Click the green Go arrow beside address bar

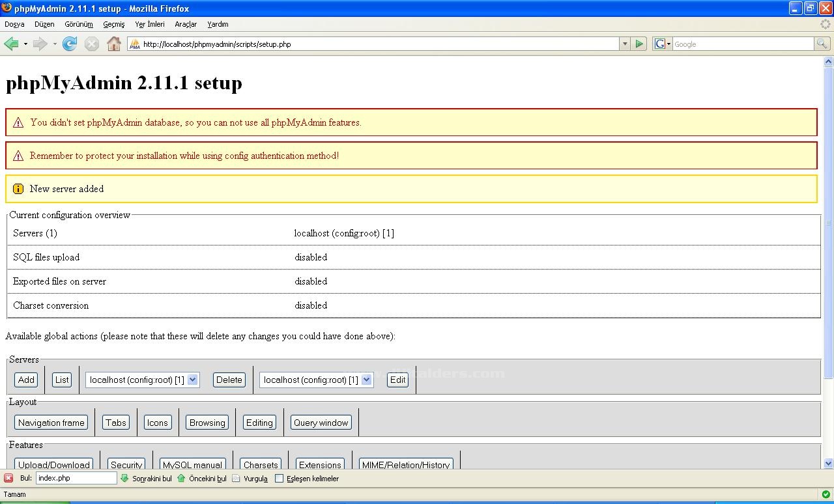pos(639,44)
